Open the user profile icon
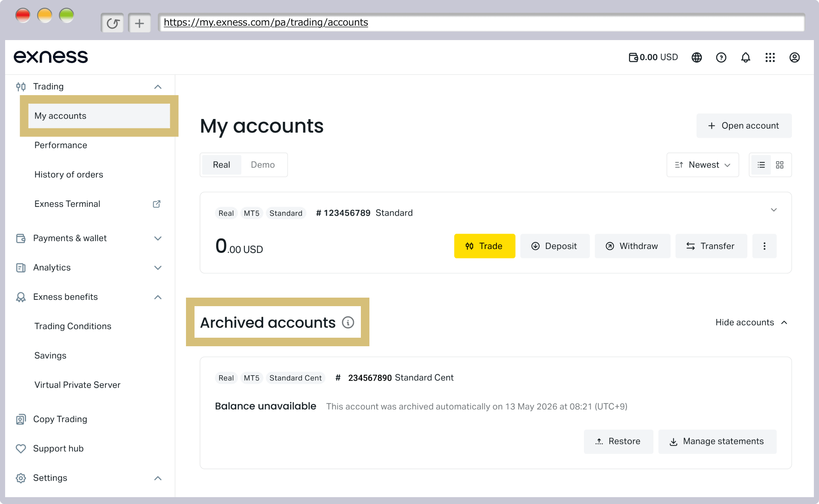 point(794,57)
